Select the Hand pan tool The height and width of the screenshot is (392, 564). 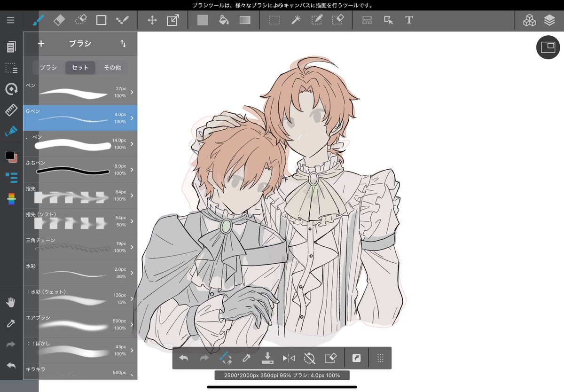10,302
